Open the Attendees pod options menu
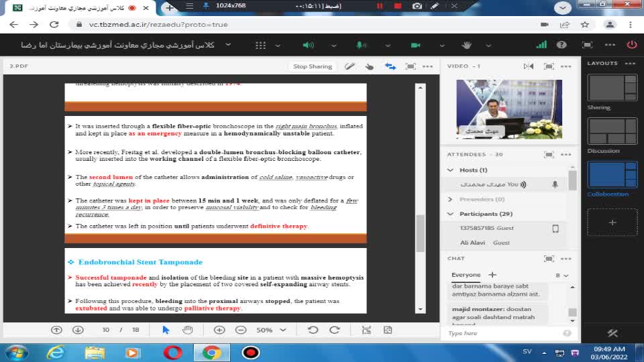Screen dimensions: 644x362 click(x=566, y=154)
